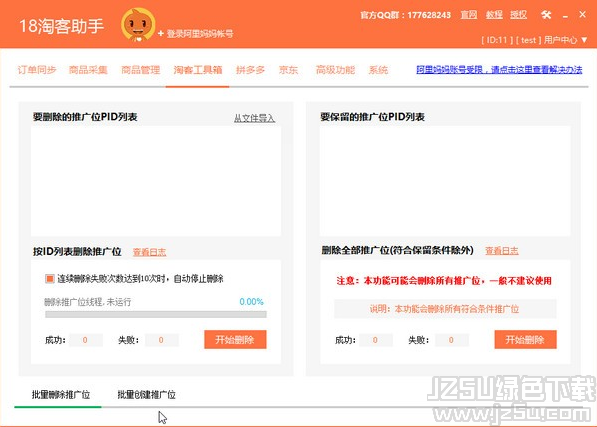Click right panel 成功 count field
This screenshot has height=427, width=597.
point(376,340)
